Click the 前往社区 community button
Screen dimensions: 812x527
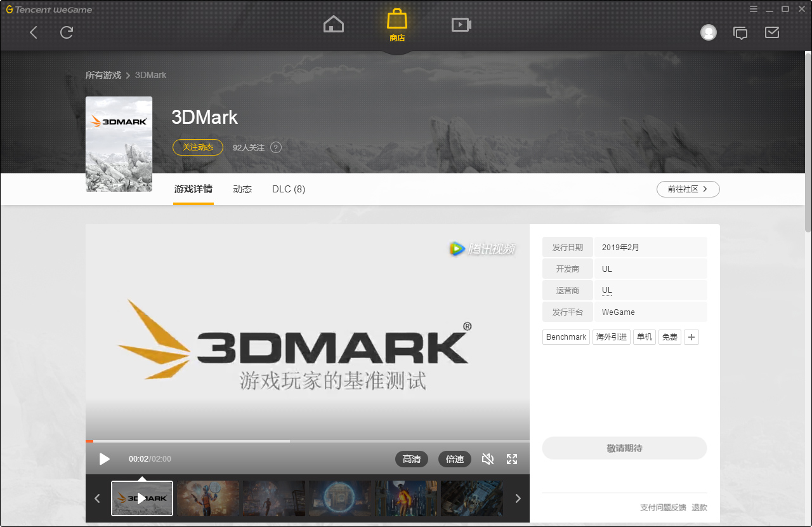[x=688, y=189]
